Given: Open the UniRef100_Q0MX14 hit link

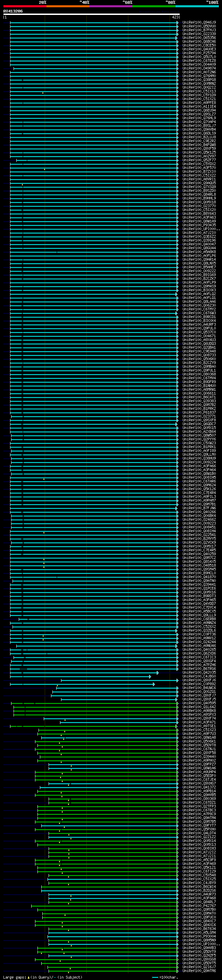Looking at the screenshot, I should [x=199, y=841].
